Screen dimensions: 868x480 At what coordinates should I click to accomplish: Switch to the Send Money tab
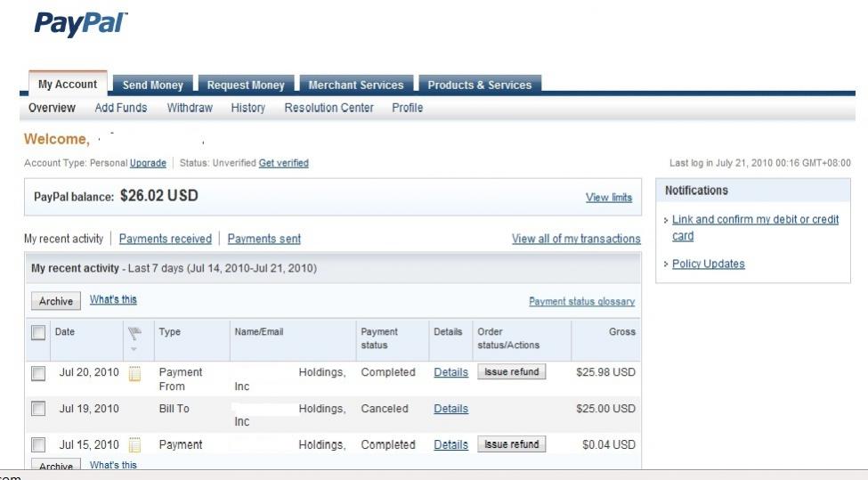[152, 85]
